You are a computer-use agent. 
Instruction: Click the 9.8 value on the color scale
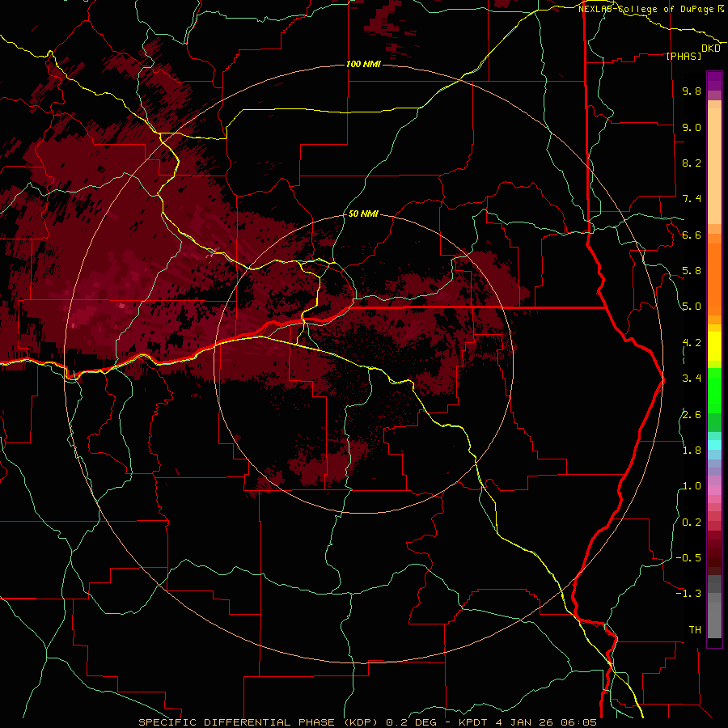coord(692,91)
